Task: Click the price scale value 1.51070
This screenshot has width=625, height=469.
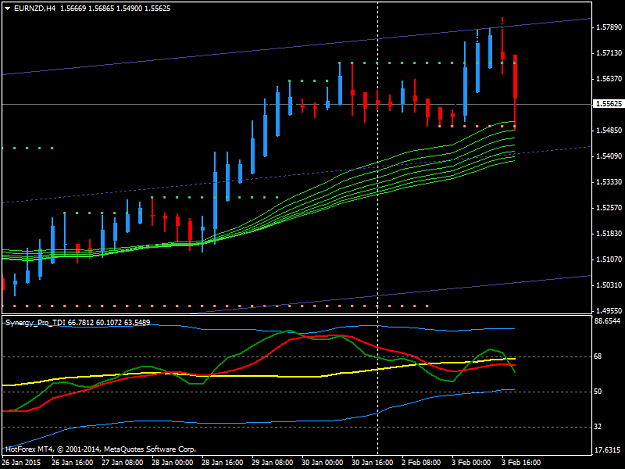Action: click(609, 259)
